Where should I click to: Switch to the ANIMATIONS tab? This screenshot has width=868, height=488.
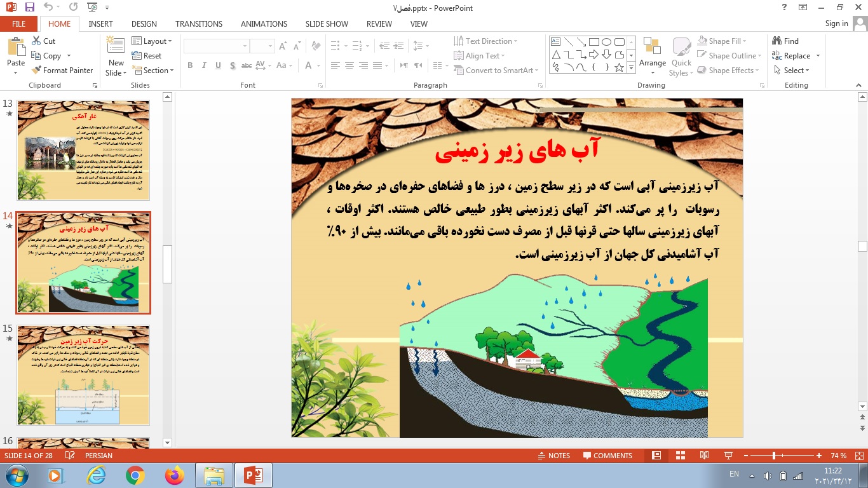click(264, 24)
